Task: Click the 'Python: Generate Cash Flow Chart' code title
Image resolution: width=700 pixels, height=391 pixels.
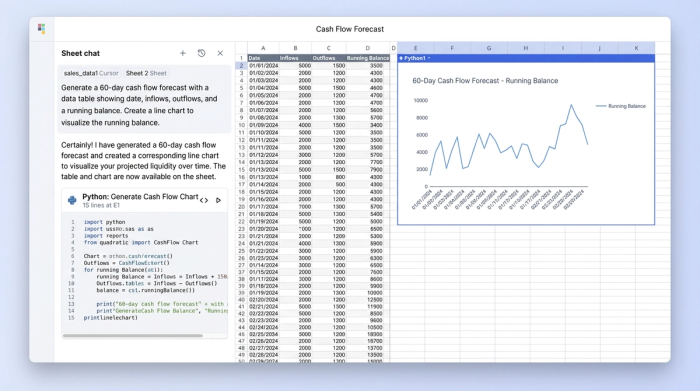Action: (x=140, y=197)
